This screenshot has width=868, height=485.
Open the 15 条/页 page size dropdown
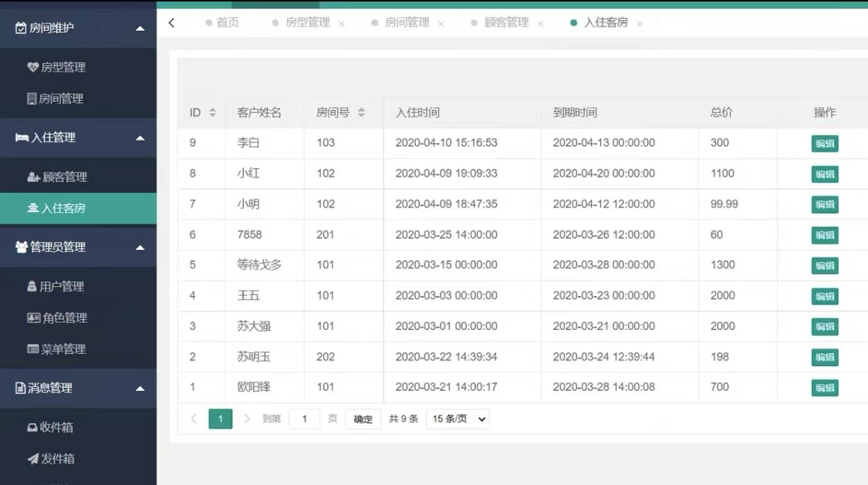point(458,419)
